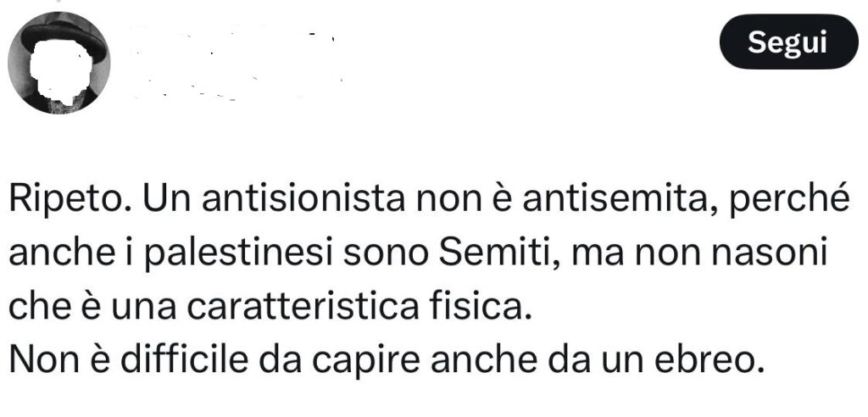
Task: Click the word "fisica" in the third line
Action: [492, 305]
